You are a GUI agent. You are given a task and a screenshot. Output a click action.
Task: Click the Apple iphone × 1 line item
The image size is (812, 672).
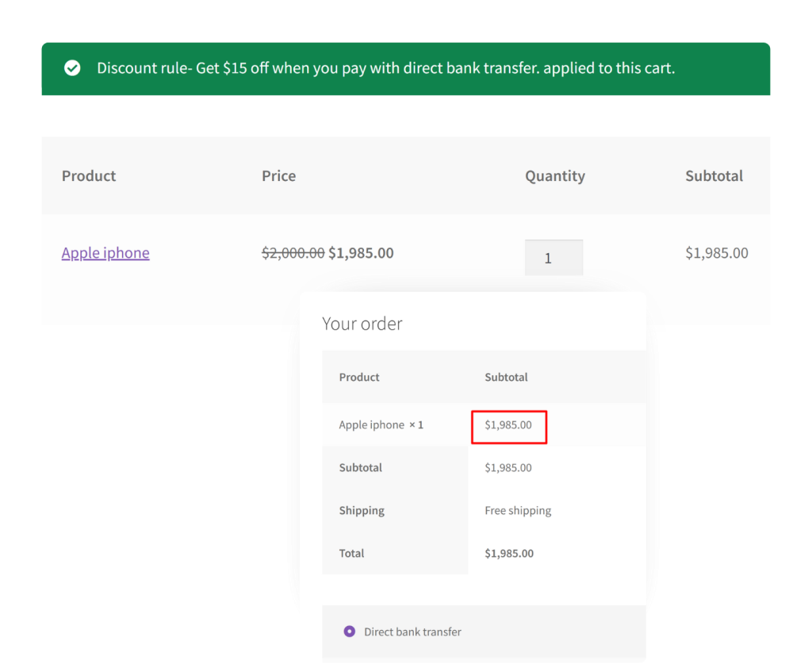[x=381, y=424]
